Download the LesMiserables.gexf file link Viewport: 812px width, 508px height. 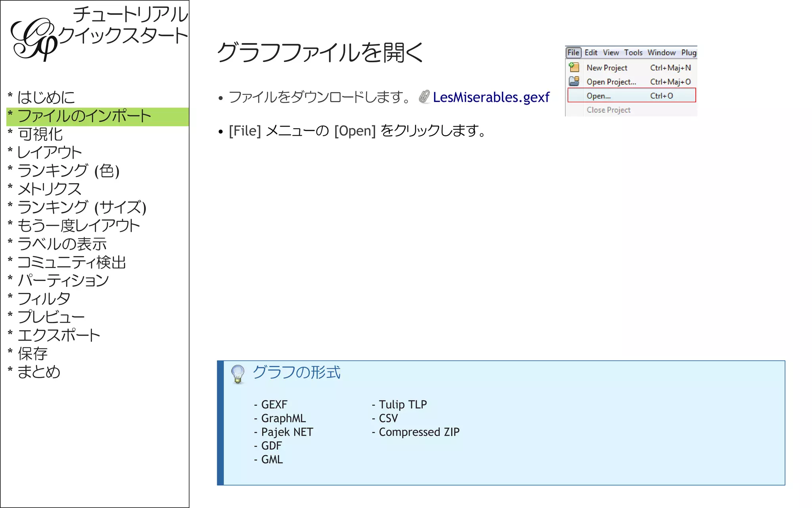point(491,97)
